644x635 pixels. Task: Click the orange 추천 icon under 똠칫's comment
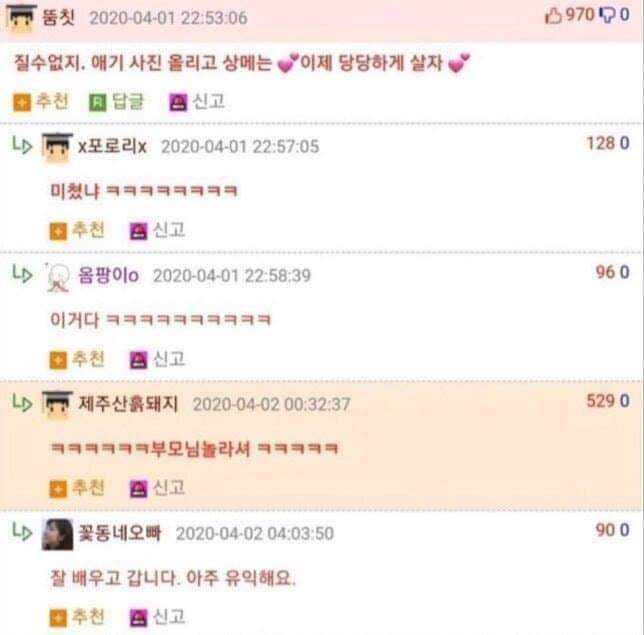click(x=22, y=103)
